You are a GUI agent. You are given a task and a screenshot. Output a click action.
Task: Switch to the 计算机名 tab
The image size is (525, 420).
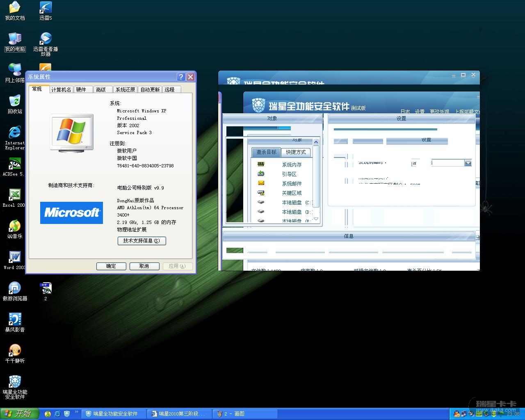coord(61,89)
